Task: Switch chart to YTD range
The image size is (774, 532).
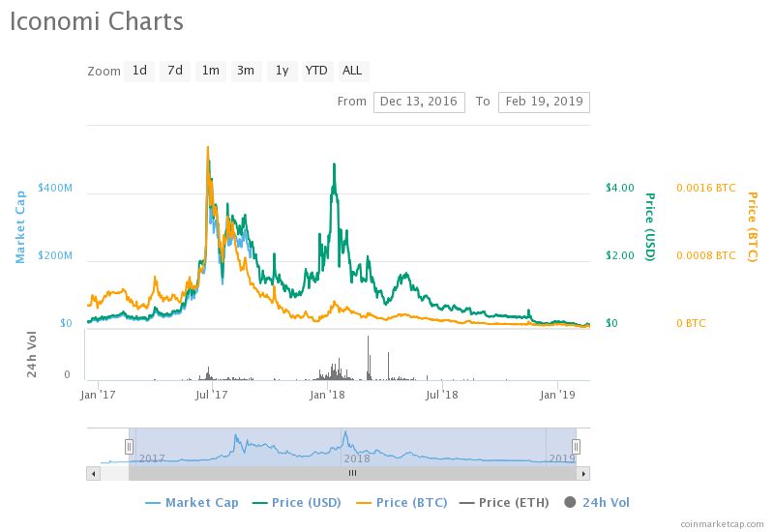Action: [316, 71]
